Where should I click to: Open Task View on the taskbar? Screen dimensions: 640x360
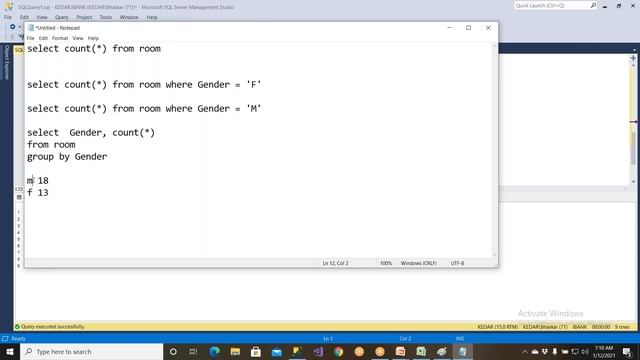point(193,351)
